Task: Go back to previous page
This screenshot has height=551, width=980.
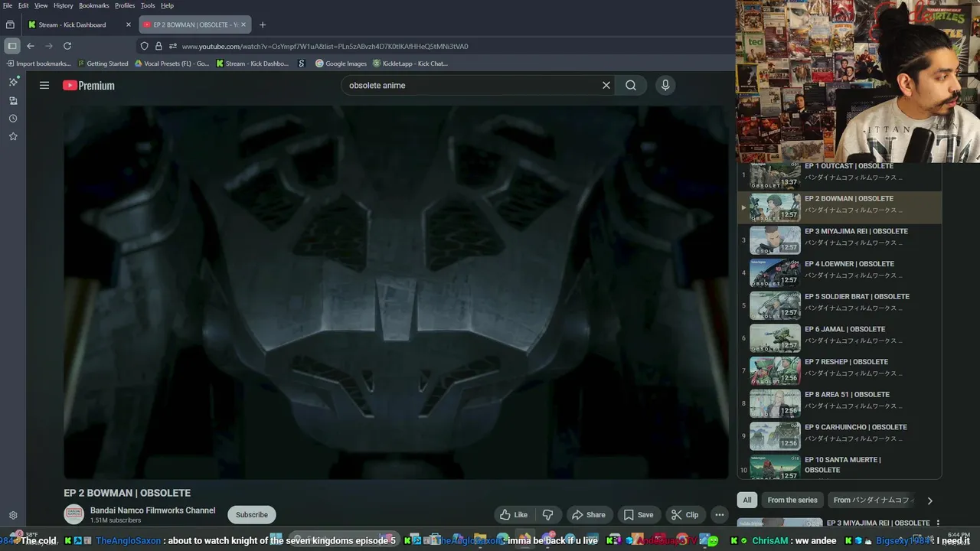Action: tap(31, 46)
